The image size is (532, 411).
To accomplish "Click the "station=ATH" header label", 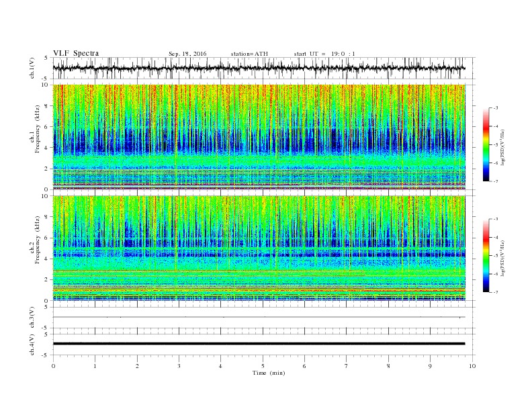I will pos(249,54).
